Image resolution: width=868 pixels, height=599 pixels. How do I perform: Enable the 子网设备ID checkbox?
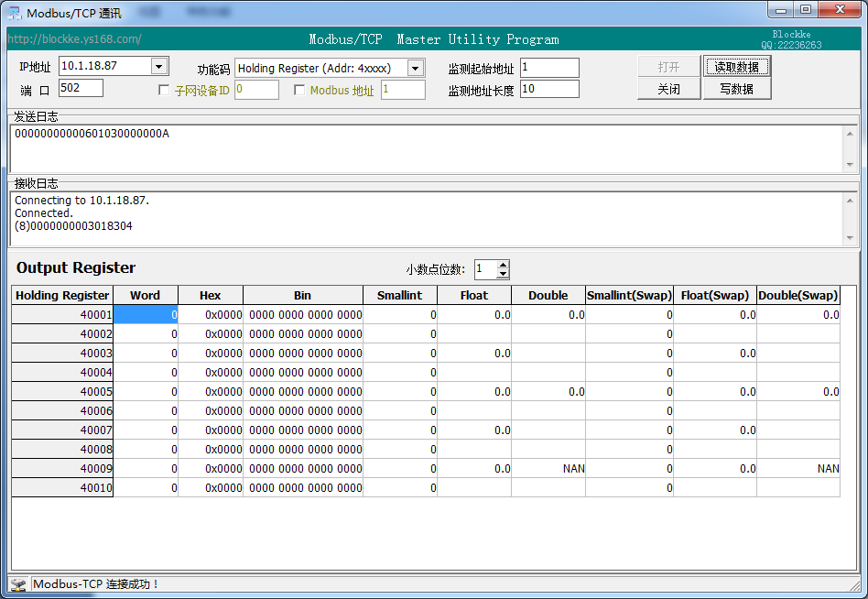pos(164,90)
